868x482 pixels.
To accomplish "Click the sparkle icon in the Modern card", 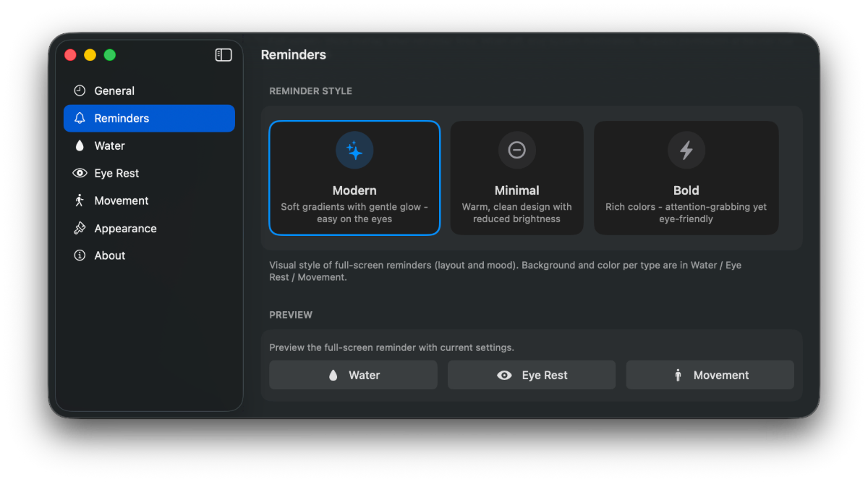I will tap(354, 150).
